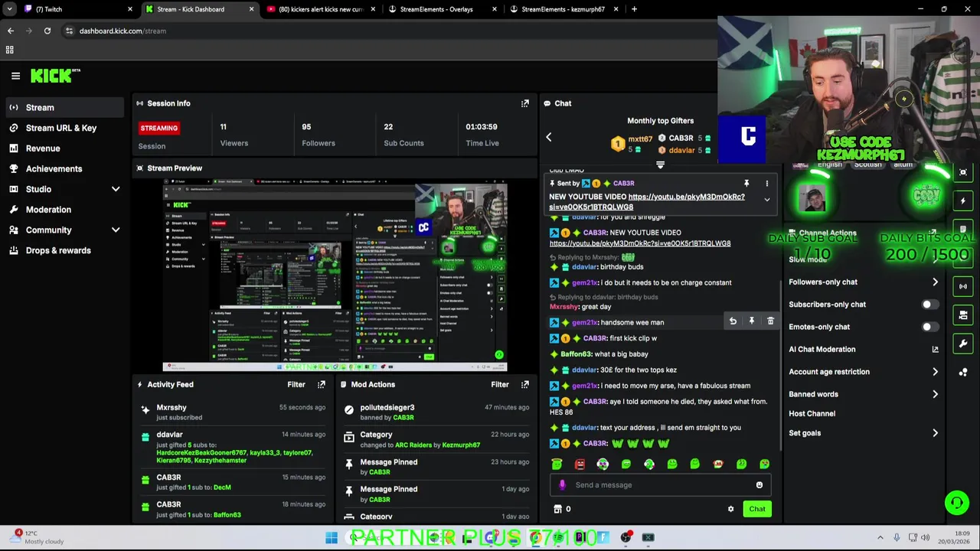Toggle Subscribers-only chat switch
This screenshot has height=551, width=980.
929,305
